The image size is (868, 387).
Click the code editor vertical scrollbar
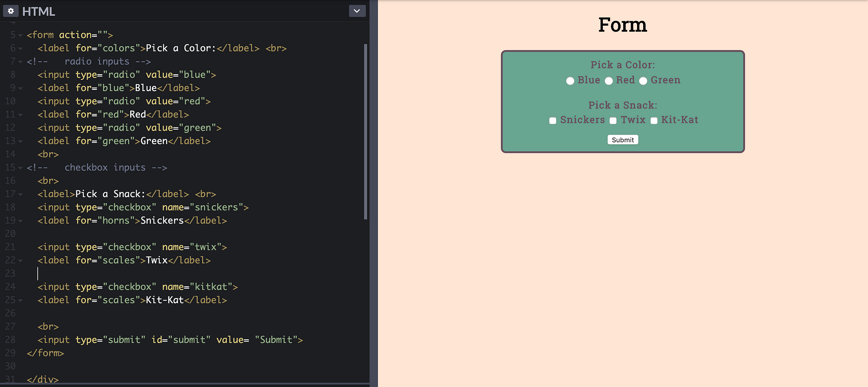(x=365, y=131)
